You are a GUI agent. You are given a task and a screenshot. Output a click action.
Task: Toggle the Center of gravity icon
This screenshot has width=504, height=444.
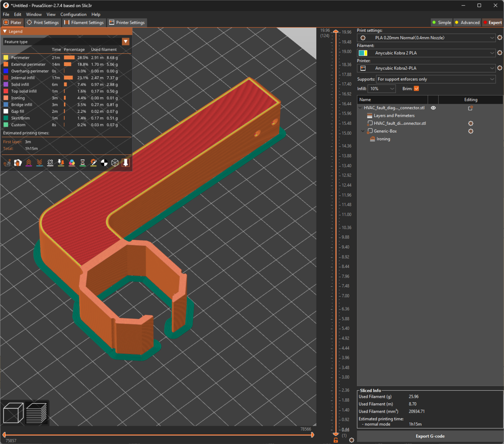tap(104, 163)
